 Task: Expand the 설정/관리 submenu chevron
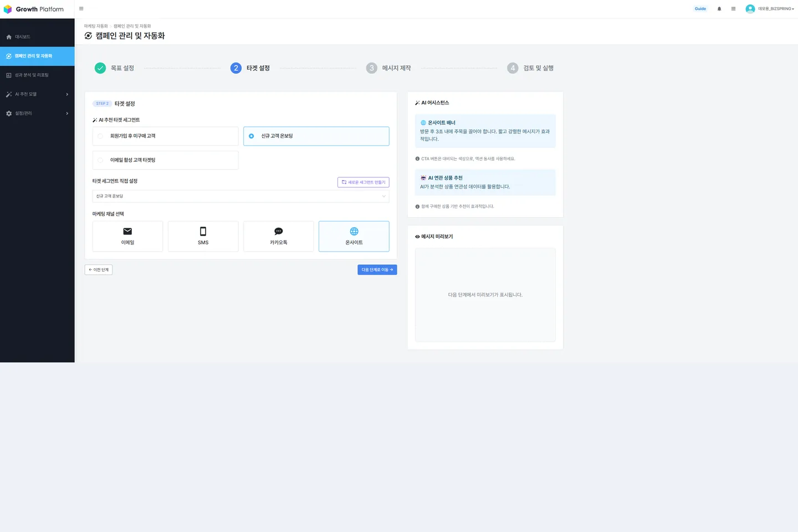(x=67, y=114)
